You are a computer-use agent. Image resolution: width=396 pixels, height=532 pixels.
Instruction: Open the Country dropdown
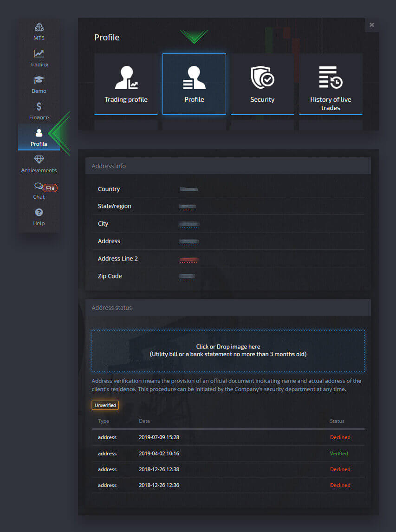click(189, 189)
